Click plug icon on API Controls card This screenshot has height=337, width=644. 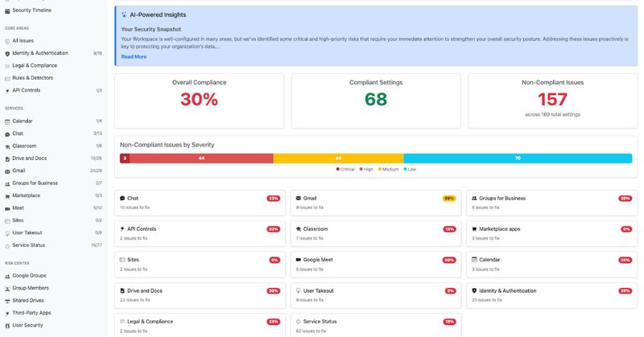point(122,229)
